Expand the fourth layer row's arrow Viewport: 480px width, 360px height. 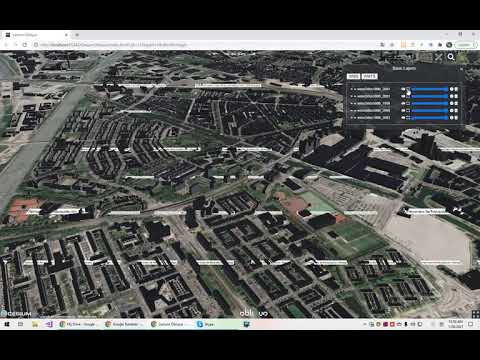[351, 110]
